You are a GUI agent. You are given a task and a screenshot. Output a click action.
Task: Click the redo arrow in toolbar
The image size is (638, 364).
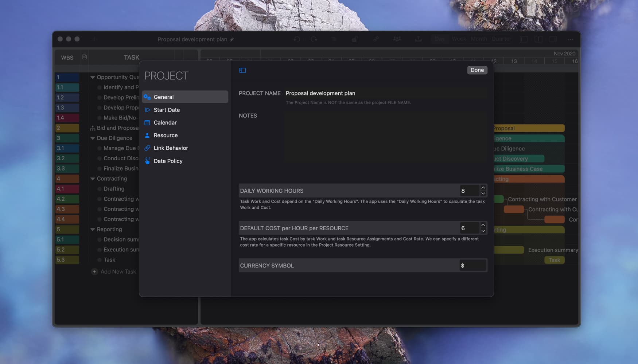(314, 39)
